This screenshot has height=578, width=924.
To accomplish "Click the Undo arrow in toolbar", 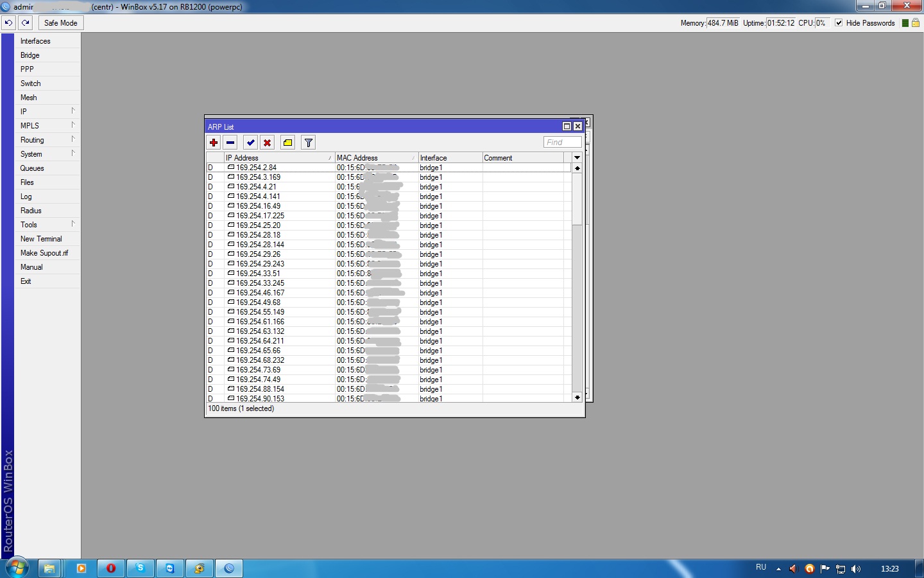I will click(8, 23).
